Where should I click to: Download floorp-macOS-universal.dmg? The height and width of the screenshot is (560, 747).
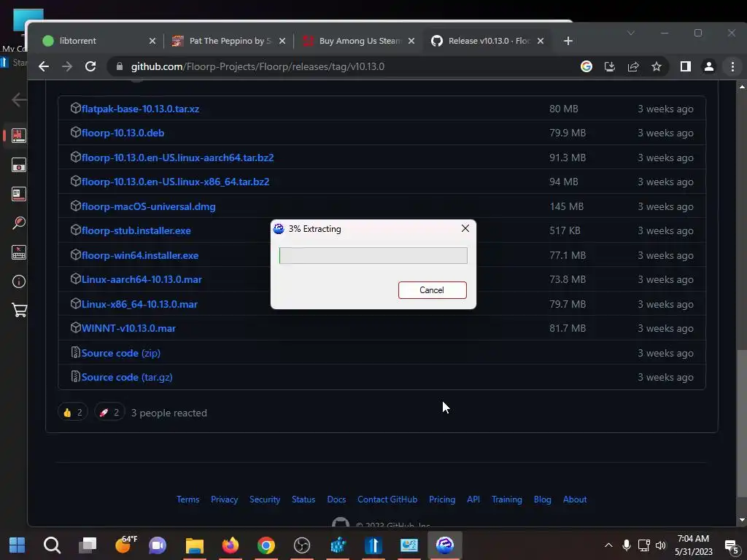coord(148,206)
